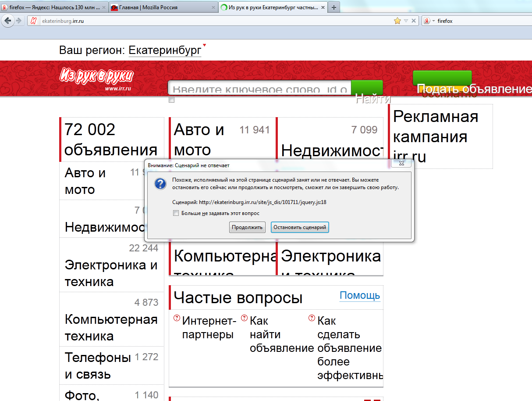Screen dimensions: 532x401
Task: Switch to the Yandex firefox search tab
Action: point(53,7)
